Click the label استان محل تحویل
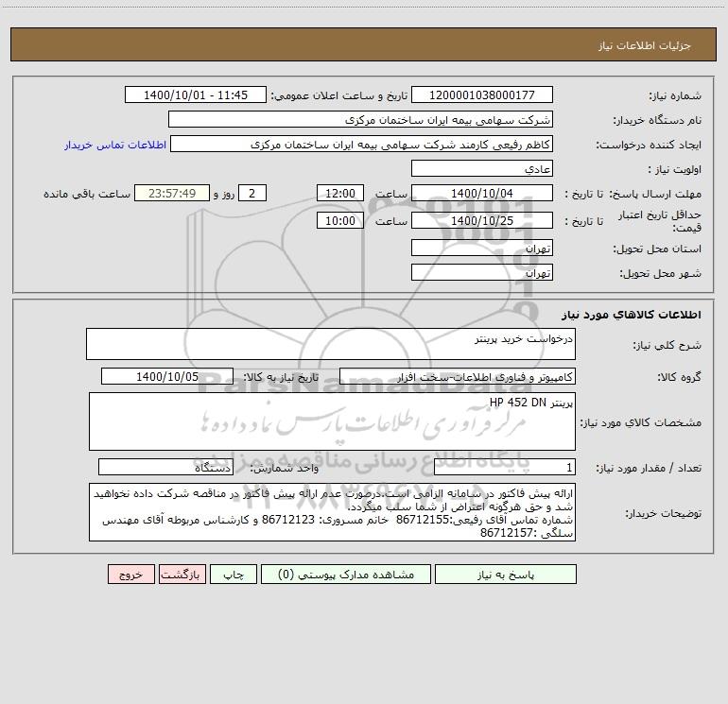 pyautogui.click(x=657, y=249)
